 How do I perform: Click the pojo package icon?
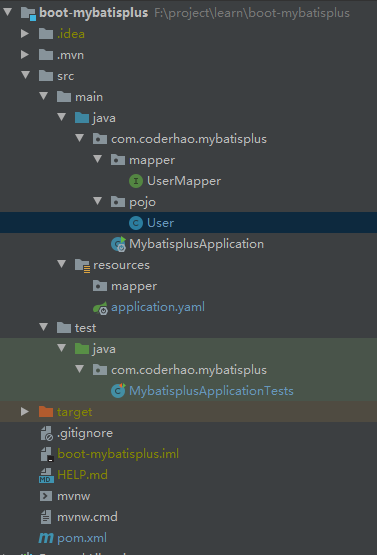[x=118, y=202]
